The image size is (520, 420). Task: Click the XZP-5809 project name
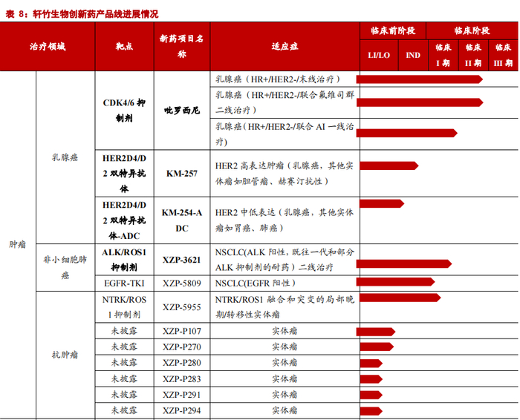click(182, 283)
